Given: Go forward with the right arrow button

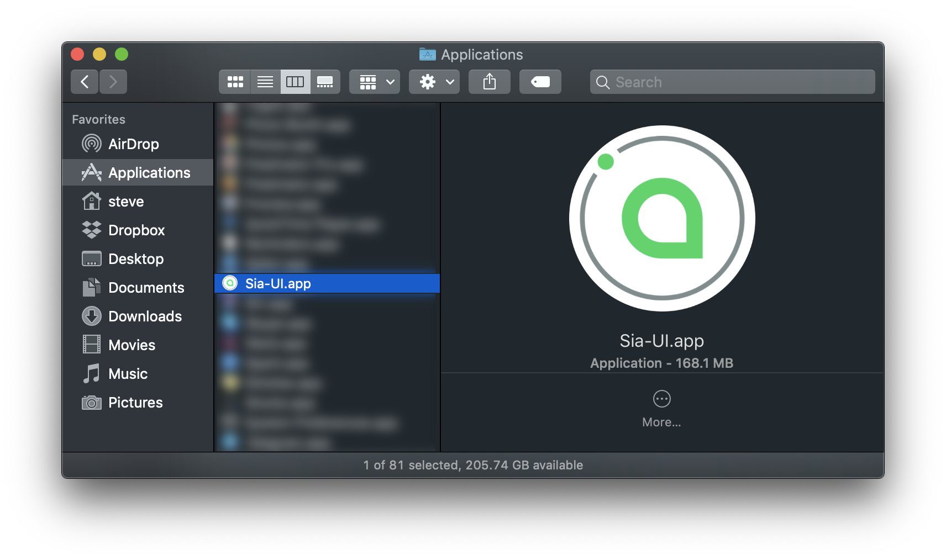Looking at the screenshot, I should [x=113, y=82].
